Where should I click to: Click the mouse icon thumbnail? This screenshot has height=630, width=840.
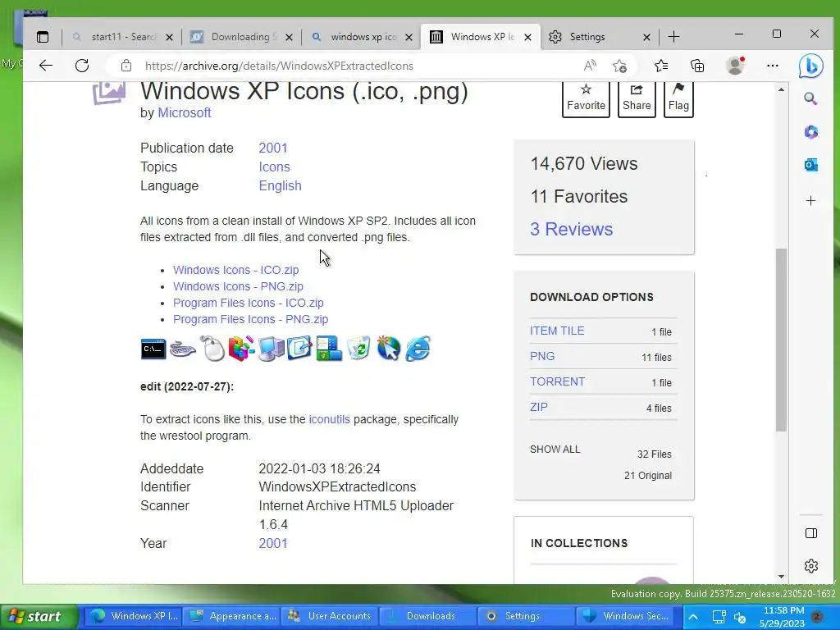pos(212,348)
